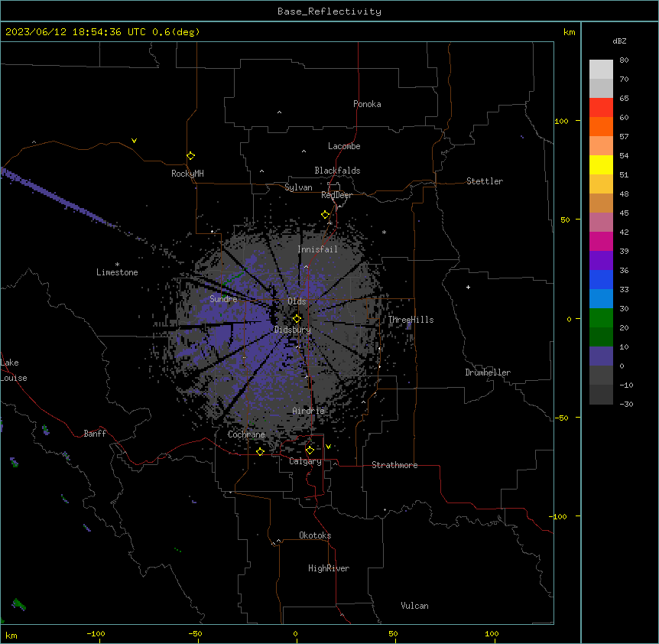
Task: Click the Airdrie label
Action: click(x=309, y=411)
